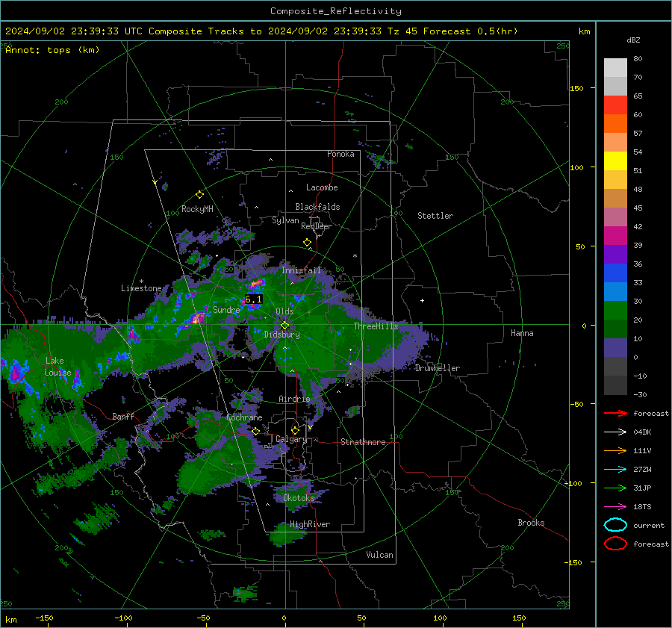
Task: Click the yellow radar-center diamond above Didsbury
Action: coord(284,326)
